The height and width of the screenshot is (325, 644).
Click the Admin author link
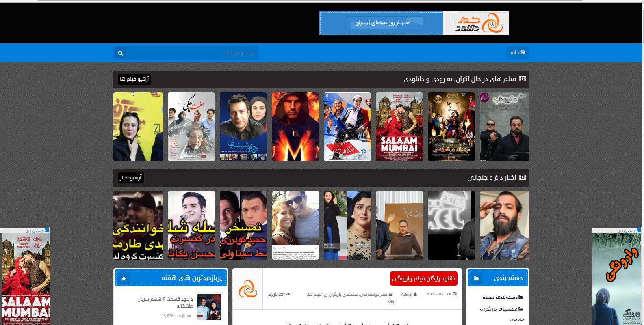click(x=406, y=295)
